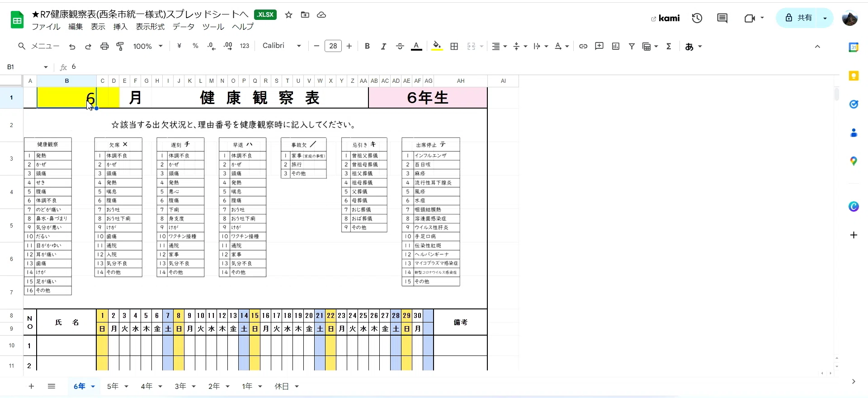Click the 共有 share button
This screenshot has height=398, width=868.
[x=799, y=18]
